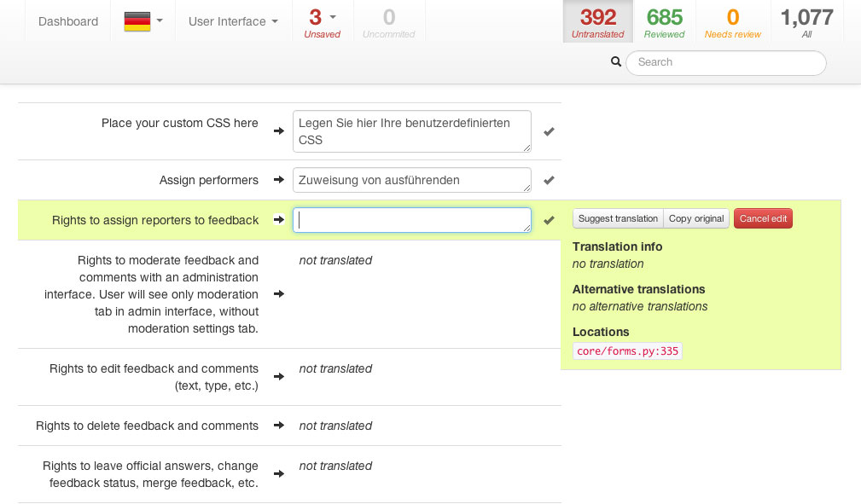Switch to the 0 Needs review tab
The height and width of the screenshot is (504, 861).
tap(732, 21)
